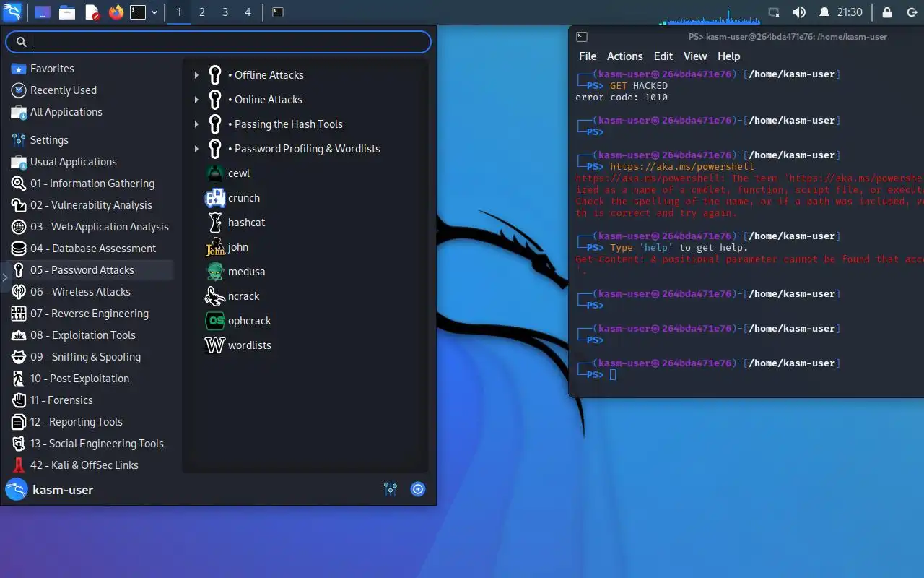Open the terminal Edit menu
The height and width of the screenshot is (578, 924).
[663, 56]
